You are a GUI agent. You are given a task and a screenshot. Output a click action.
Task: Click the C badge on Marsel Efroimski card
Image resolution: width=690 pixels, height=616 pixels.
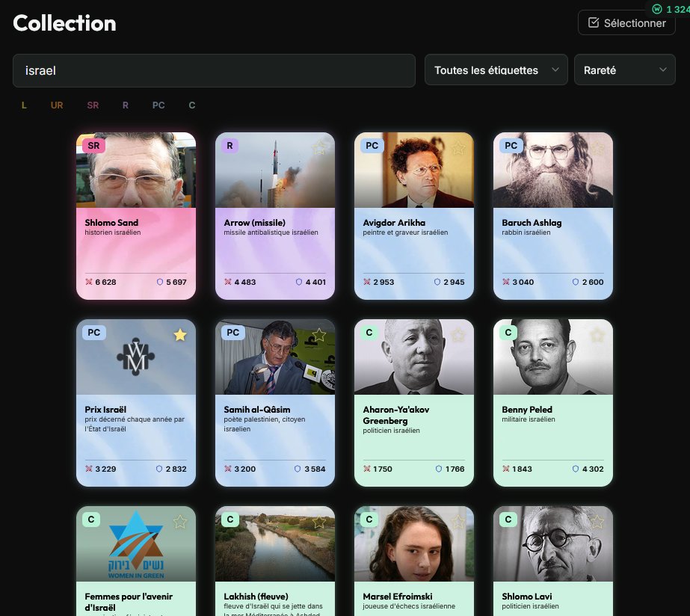[369, 520]
